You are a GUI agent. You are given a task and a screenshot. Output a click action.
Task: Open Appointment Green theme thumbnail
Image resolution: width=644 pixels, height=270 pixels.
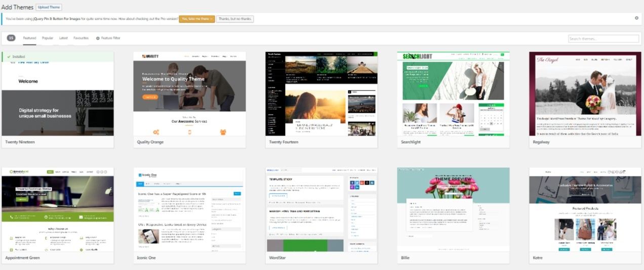[x=58, y=209]
